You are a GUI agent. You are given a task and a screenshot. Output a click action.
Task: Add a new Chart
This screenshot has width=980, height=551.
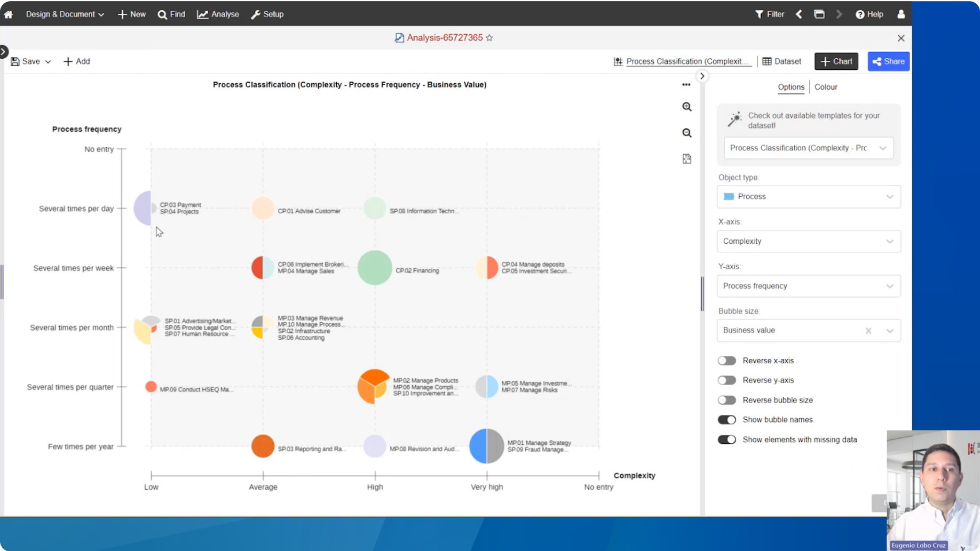pyautogui.click(x=836, y=61)
